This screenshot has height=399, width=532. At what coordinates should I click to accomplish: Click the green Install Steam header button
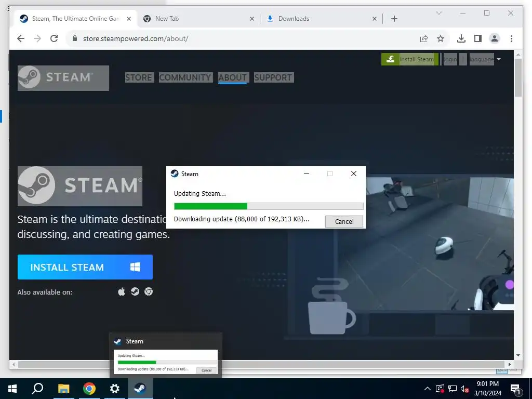point(410,59)
